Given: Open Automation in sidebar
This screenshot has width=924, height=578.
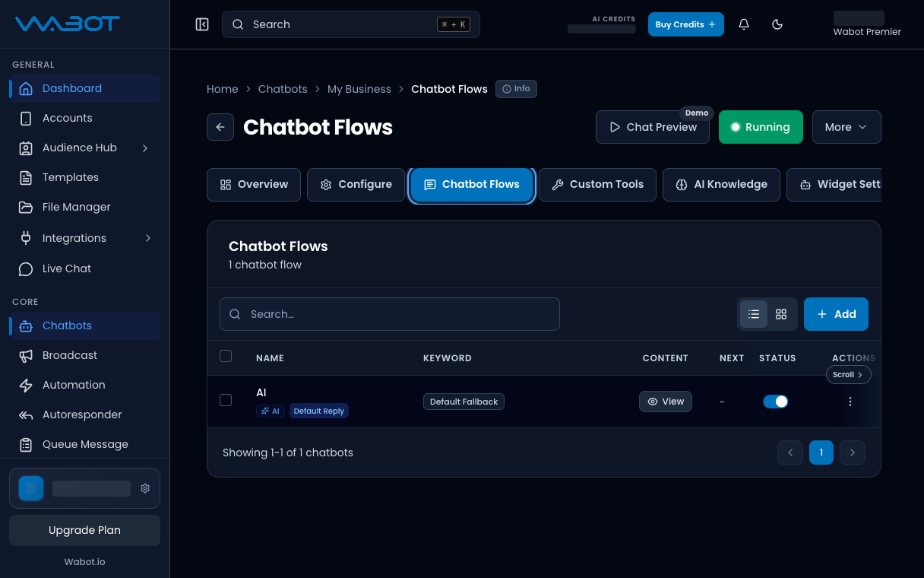Looking at the screenshot, I should pos(84,385).
